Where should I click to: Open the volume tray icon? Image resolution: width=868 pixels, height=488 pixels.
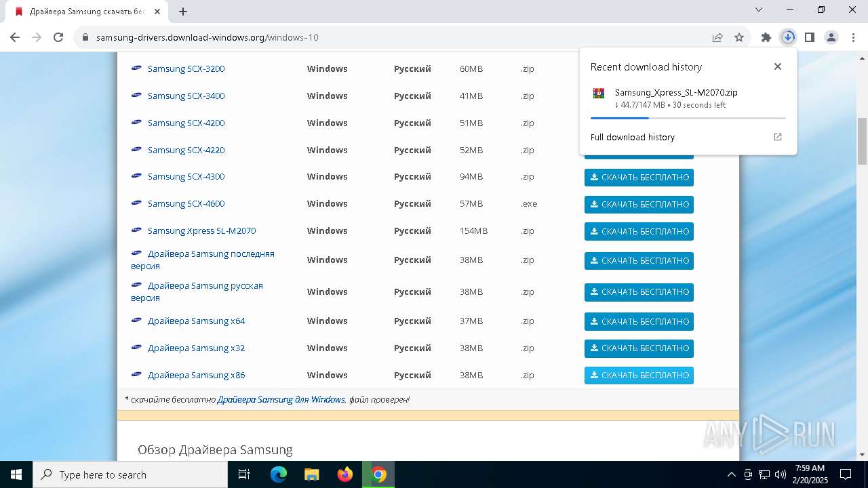pyautogui.click(x=781, y=474)
